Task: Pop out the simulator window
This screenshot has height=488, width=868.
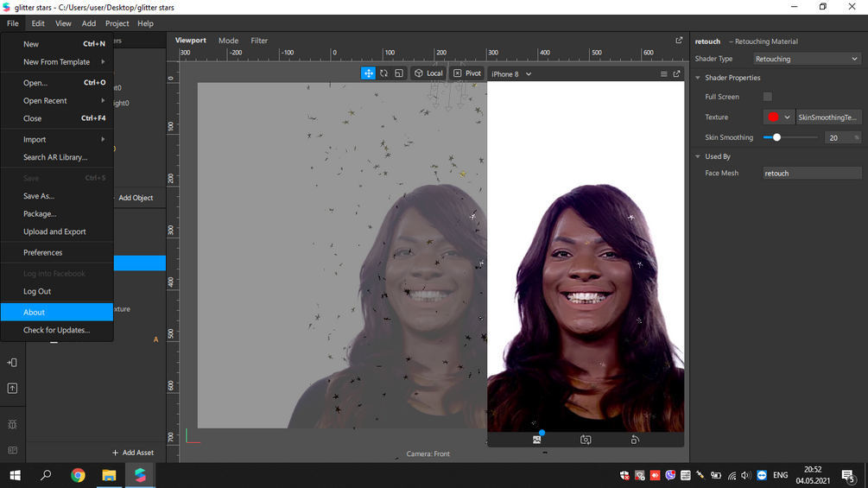Action: (x=676, y=74)
